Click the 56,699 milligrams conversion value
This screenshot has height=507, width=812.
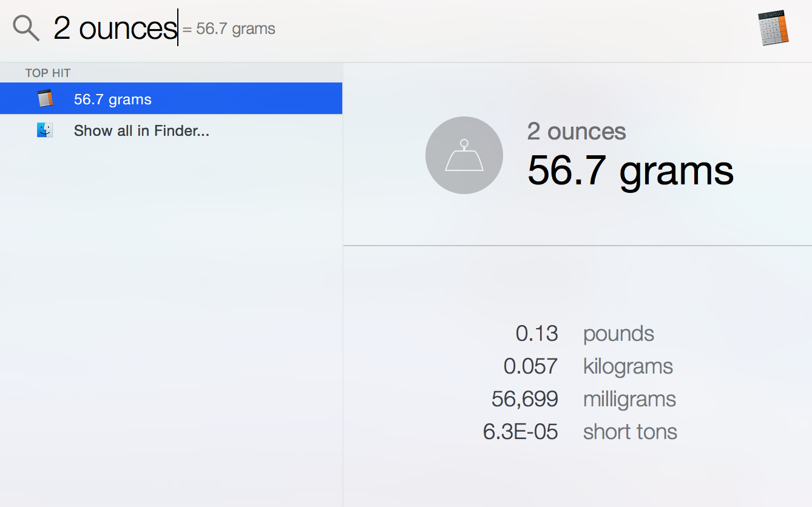coord(524,399)
